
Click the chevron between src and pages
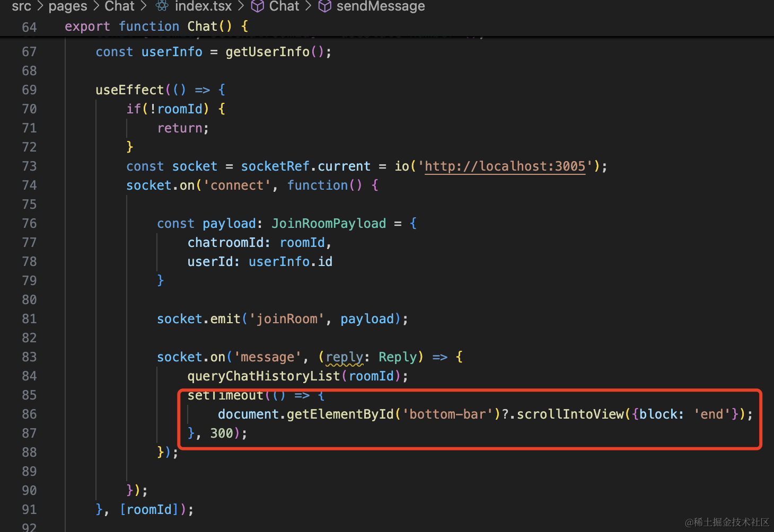40,6
